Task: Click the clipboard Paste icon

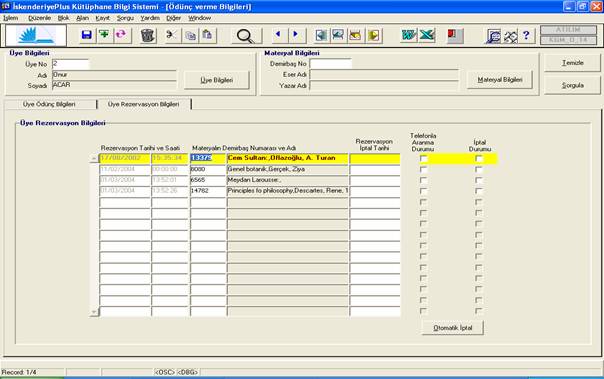Action: (208, 35)
